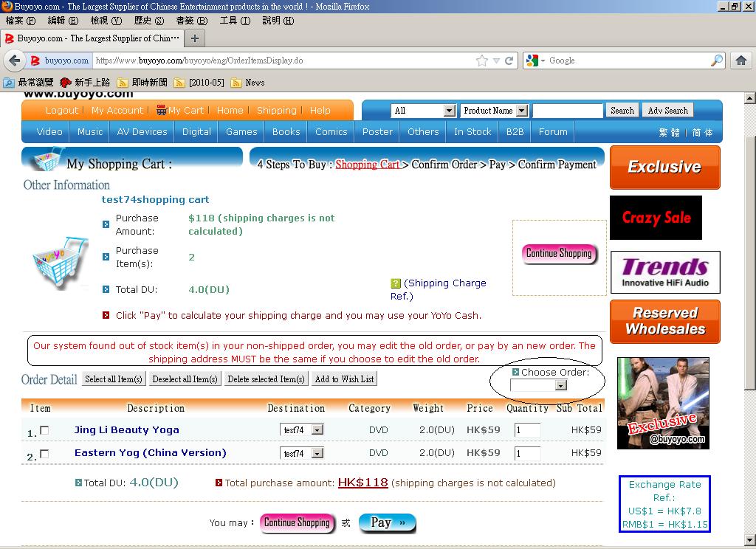Screen dimensions: 756x549
Task: Click the URL history dropdown arrow
Action: pos(496,61)
